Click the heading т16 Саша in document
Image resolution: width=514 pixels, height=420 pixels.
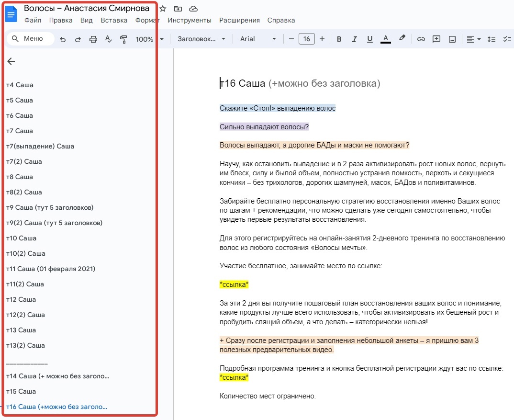(242, 83)
